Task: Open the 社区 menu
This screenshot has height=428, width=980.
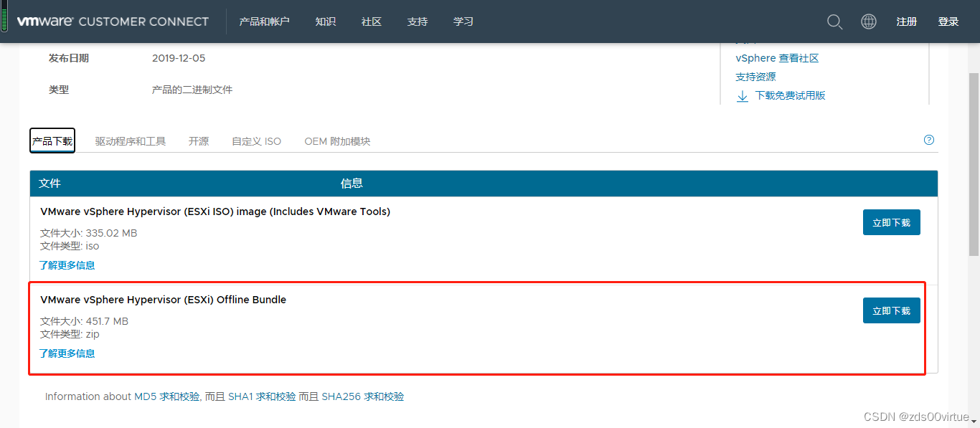Action: pos(372,22)
